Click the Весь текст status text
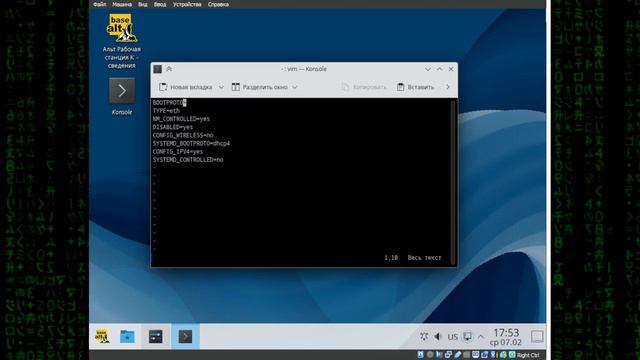640x360 pixels. pyautogui.click(x=424, y=258)
